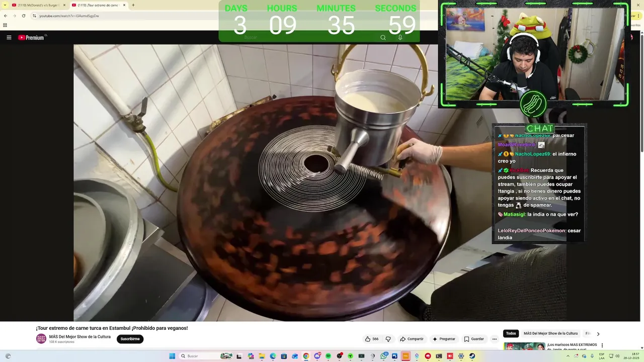This screenshot has width=644, height=362.
Task: Open MÁS Del Mejor Show channel avatar
Action: point(41,338)
